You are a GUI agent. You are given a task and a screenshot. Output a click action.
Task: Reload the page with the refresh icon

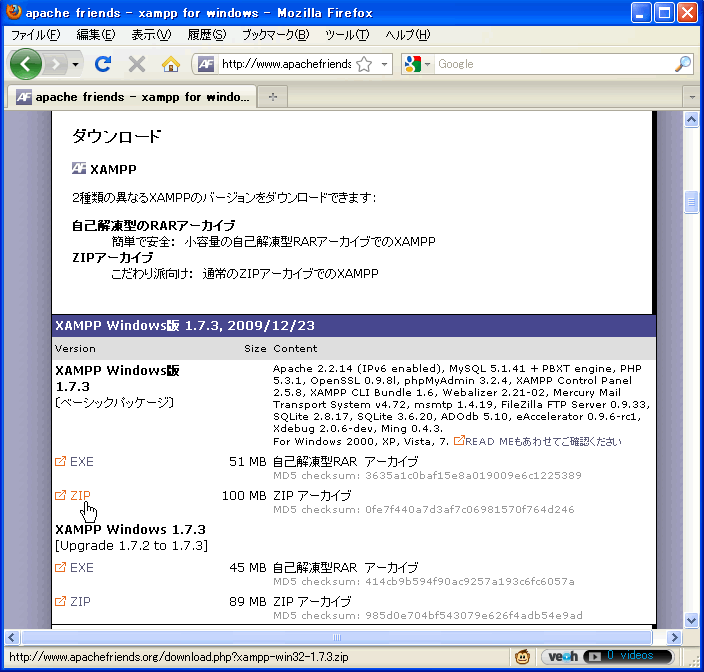tap(103, 64)
